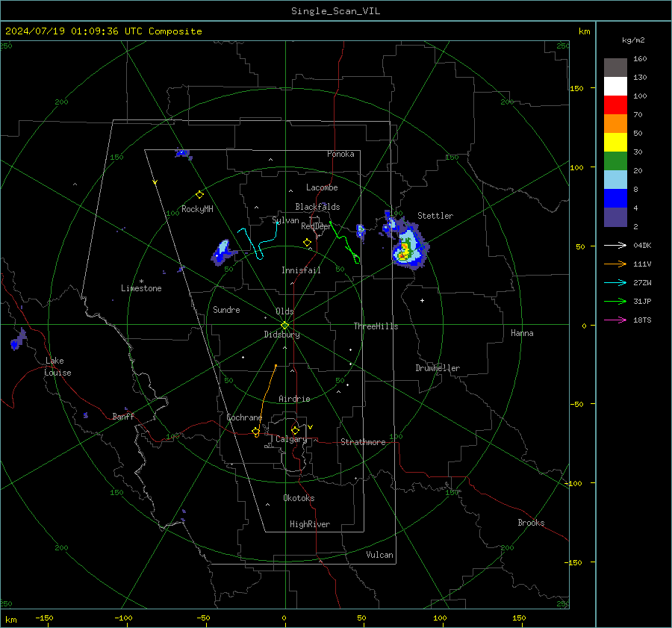Click the asterisk marker above Limestone

(141, 282)
